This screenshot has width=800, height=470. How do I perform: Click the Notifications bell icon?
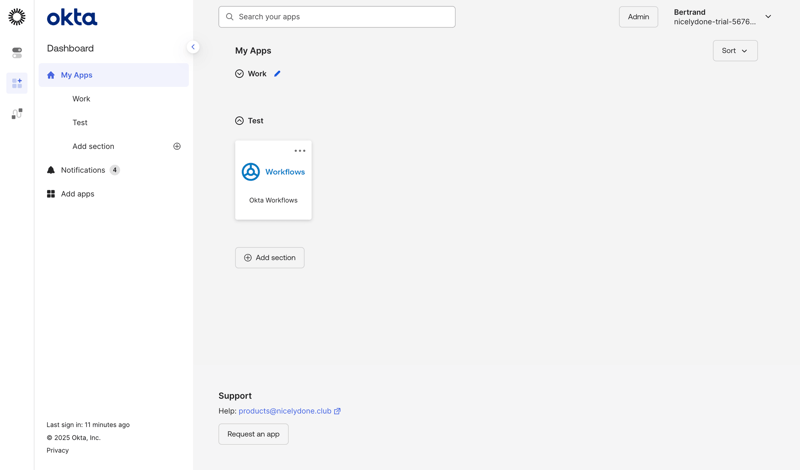click(x=51, y=170)
